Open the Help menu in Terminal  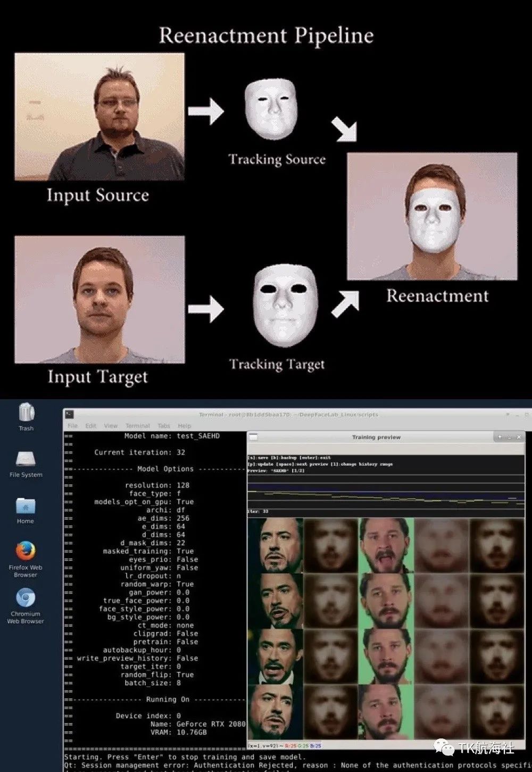(x=185, y=425)
